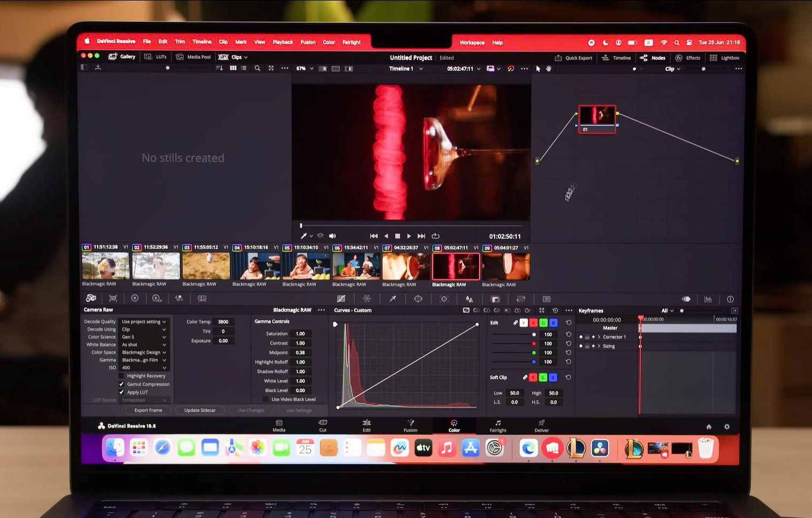Open the Tracker palette icon
Viewport: 812px width, 518px height.
point(444,299)
